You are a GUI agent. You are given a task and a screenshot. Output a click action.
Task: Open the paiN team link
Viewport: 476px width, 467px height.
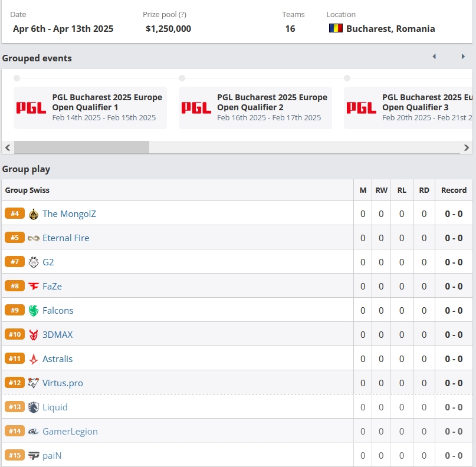[x=52, y=455]
